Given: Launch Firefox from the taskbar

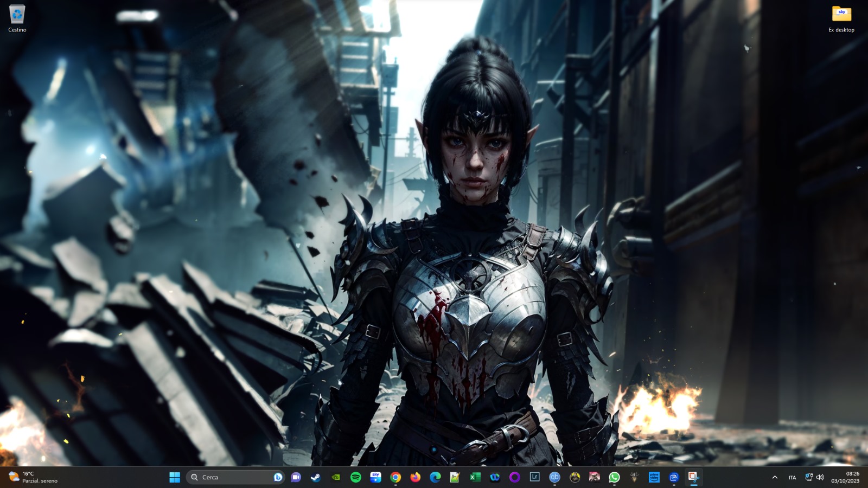Looking at the screenshot, I should [416, 477].
